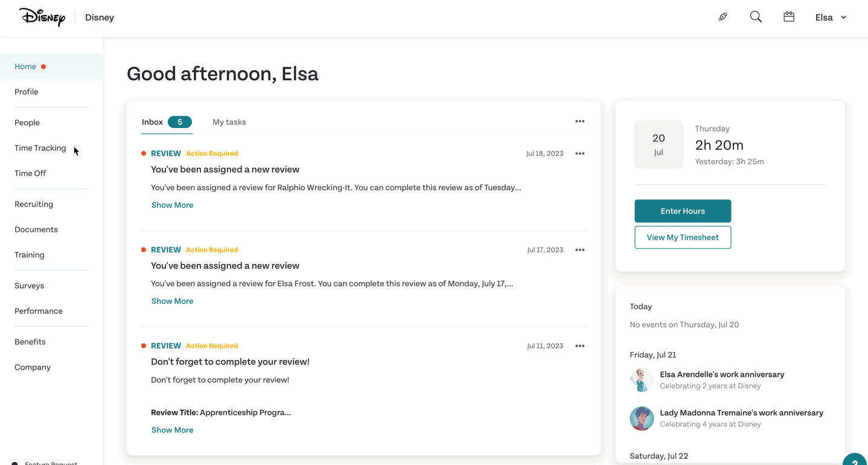The width and height of the screenshot is (868, 465).
Task: Open Time Tracking in the sidebar
Action: 40,148
